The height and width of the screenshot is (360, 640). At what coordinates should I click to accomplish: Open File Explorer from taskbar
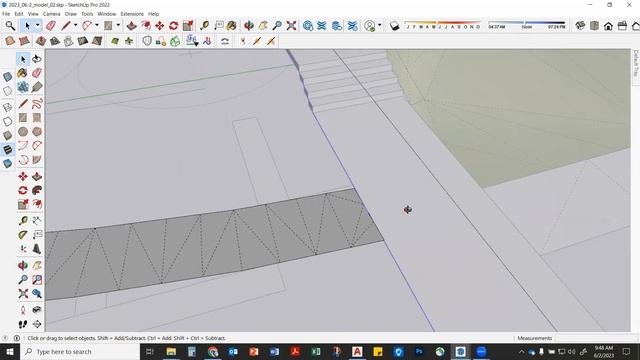[171, 351]
